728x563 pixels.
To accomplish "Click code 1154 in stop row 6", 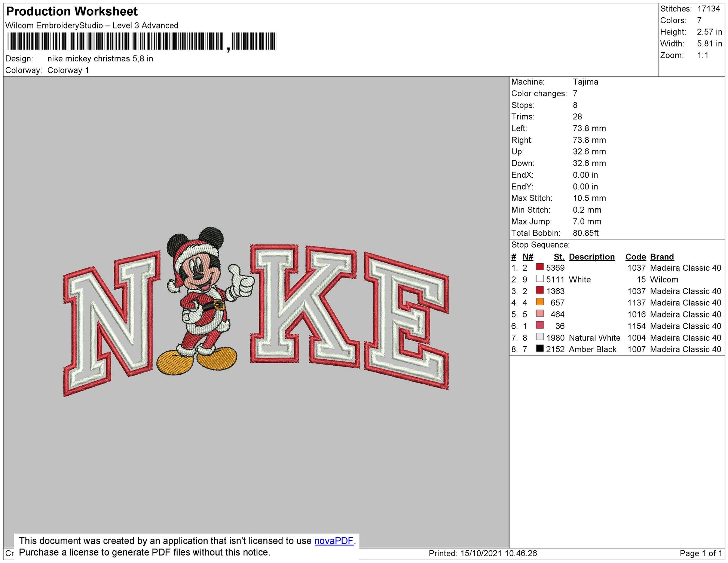I will tap(636, 326).
